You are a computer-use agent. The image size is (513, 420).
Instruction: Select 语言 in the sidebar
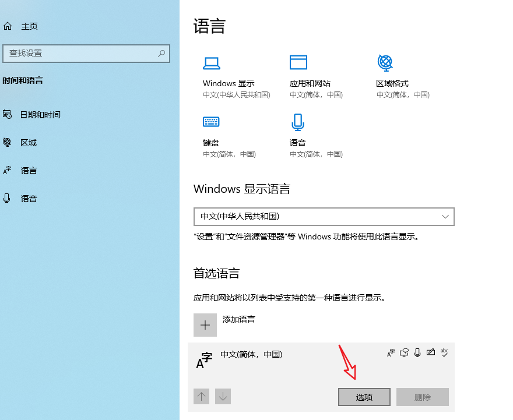click(x=29, y=171)
